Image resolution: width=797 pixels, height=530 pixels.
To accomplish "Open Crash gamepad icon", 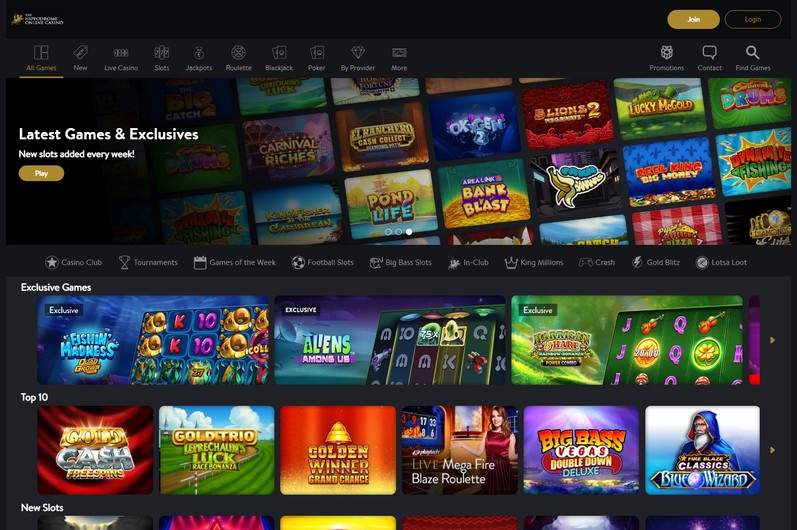I will click(586, 262).
